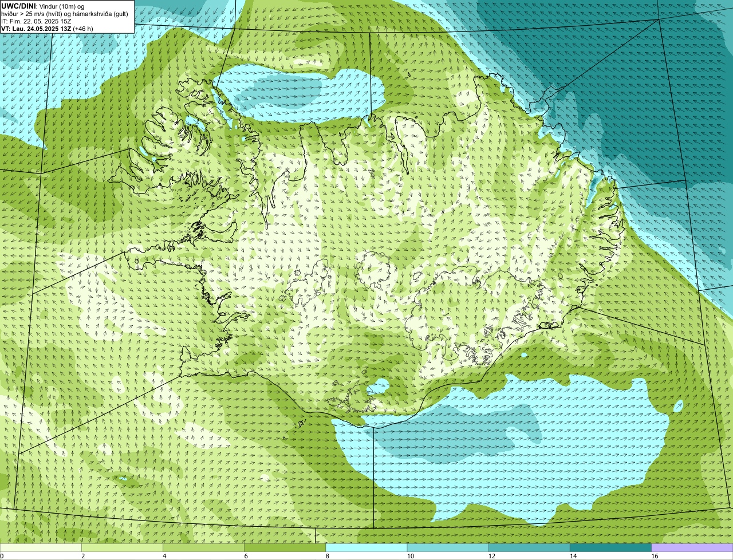Click the "12" label on the color scale
Viewport: 733px width, 560px height.
(x=492, y=556)
